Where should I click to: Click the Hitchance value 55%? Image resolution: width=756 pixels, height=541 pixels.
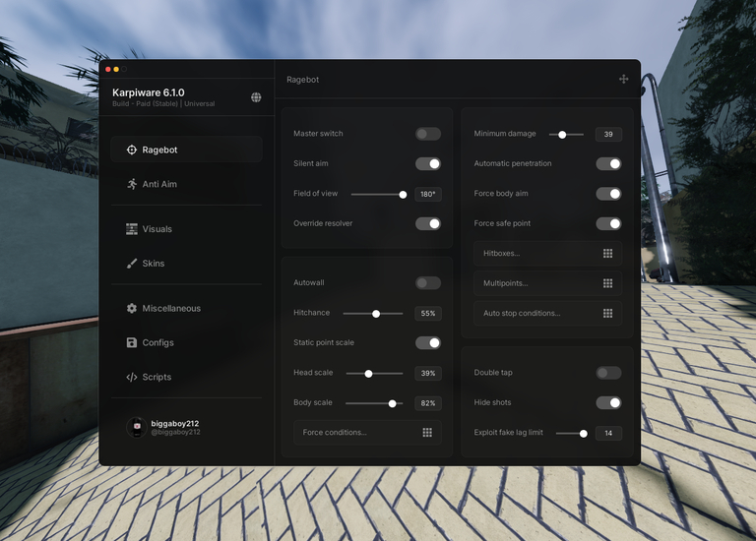(428, 313)
